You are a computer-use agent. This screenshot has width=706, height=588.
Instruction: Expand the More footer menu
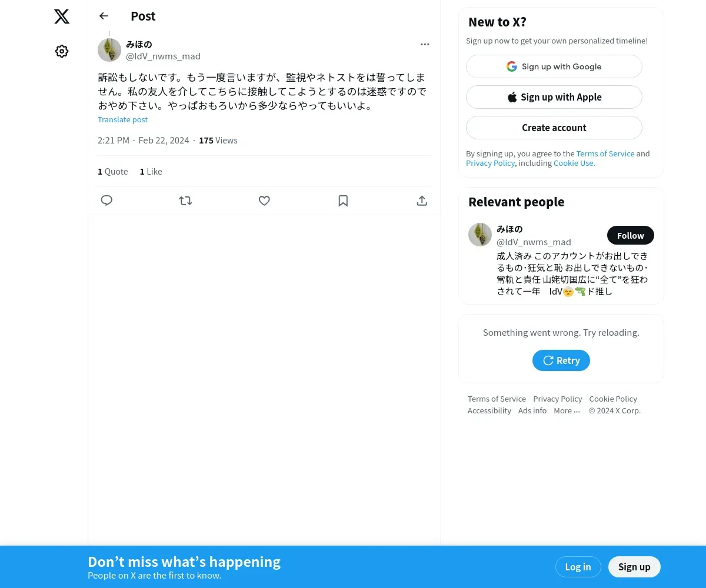coord(567,410)
